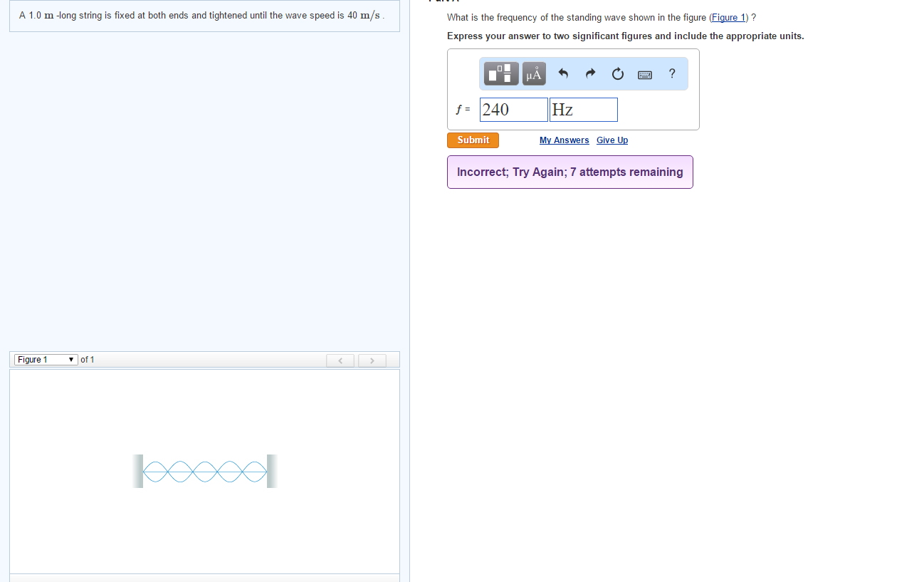Image resolution: width=924 pixels, height=582 pixels.
Task: Click the Give Up link
Action: point(611,140)
